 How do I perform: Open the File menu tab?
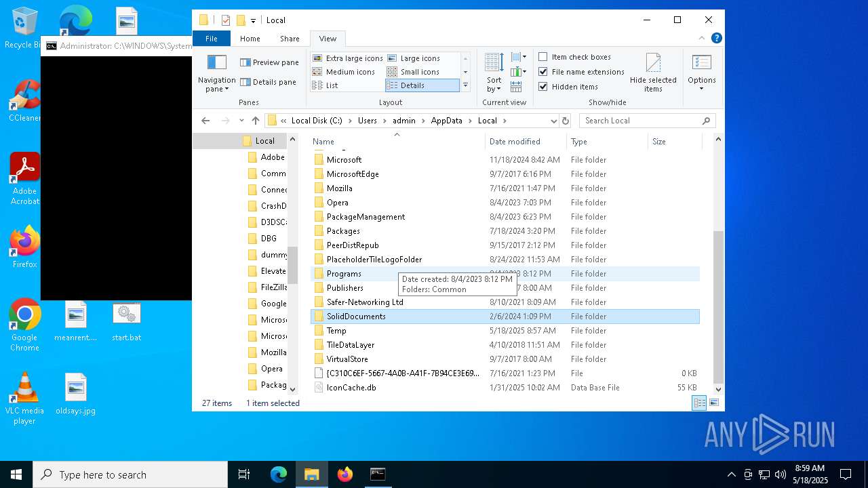click(x=212, y=39)
